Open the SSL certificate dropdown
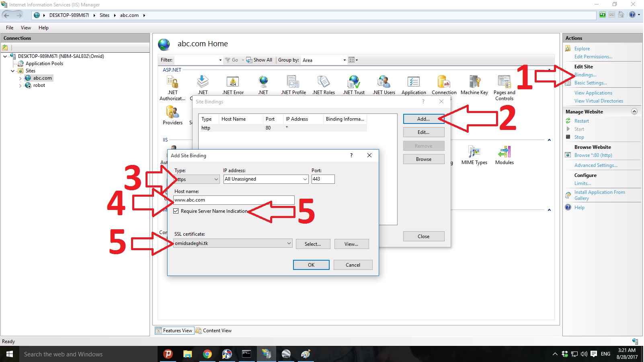The width and height of the screenshot is (644, 362). tap(233, 243)
